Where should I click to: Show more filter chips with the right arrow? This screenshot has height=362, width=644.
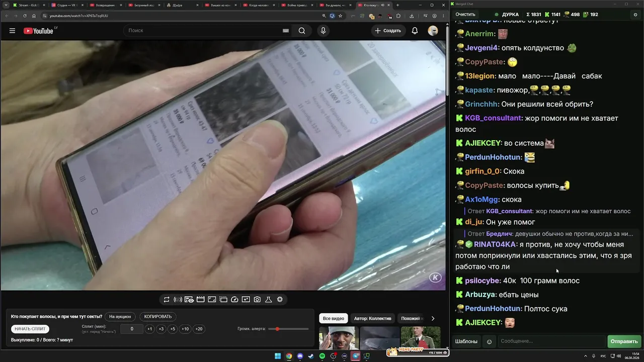point(433,318)
